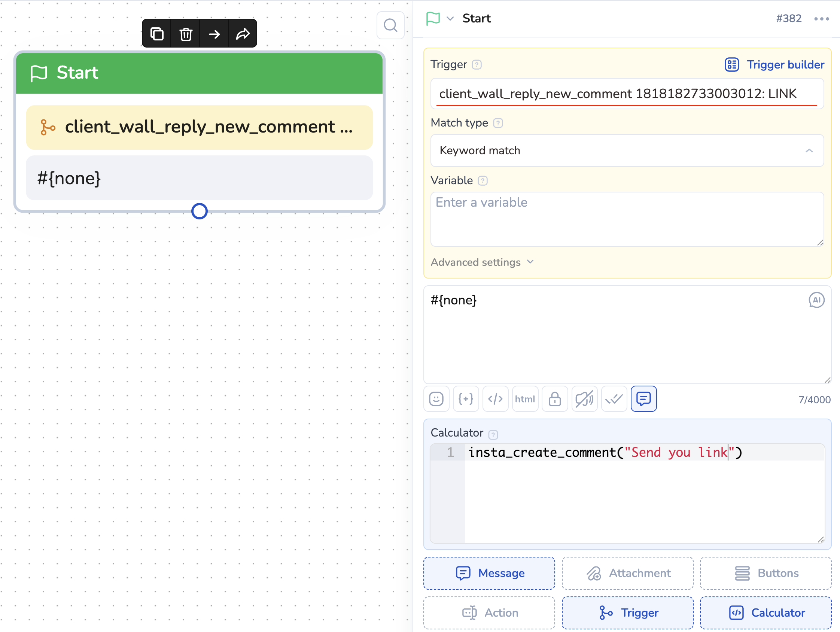
Task: Open the emoji picker icon
Action: coord(436,399)
